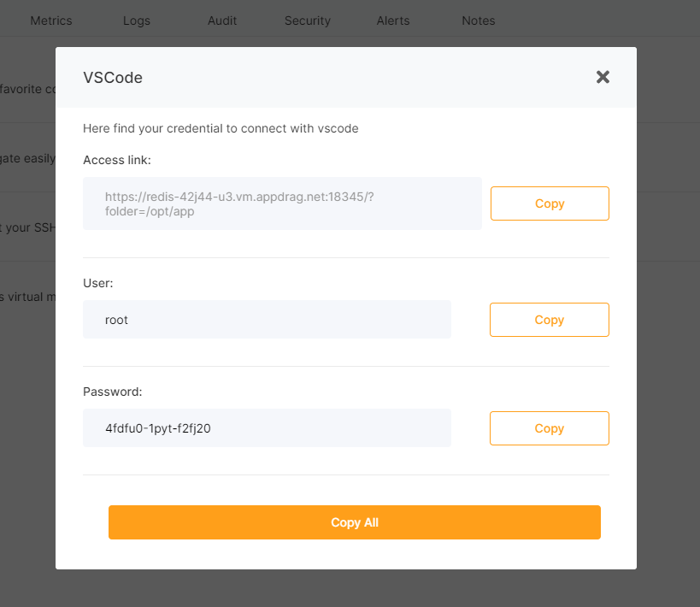Copy the access link

[549, 203]
